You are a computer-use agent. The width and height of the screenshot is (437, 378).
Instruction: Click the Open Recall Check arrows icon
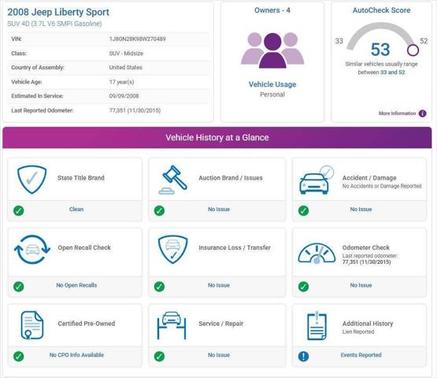(32, 250)
